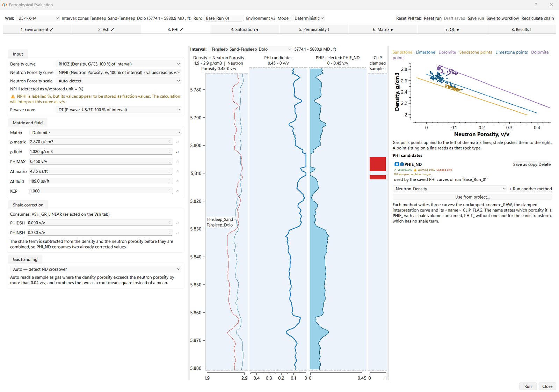Toggle Dolomite line in crossplot legend
559x392 pixels.
[447, 52]
